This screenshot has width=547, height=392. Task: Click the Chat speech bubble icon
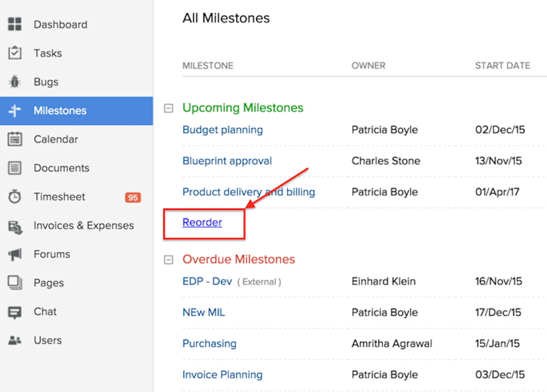[x=15, y=312]
